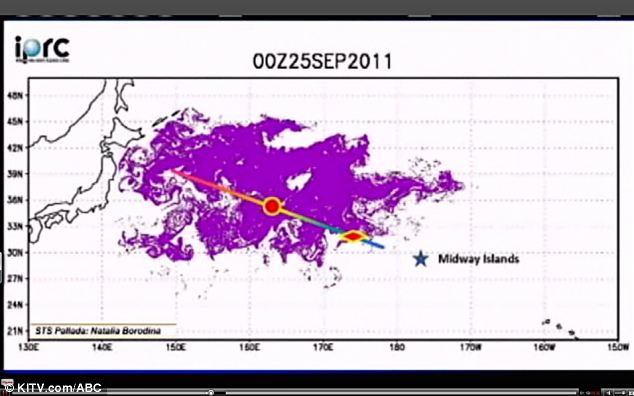Click the 48N latitude label

(x=15, y=95)
